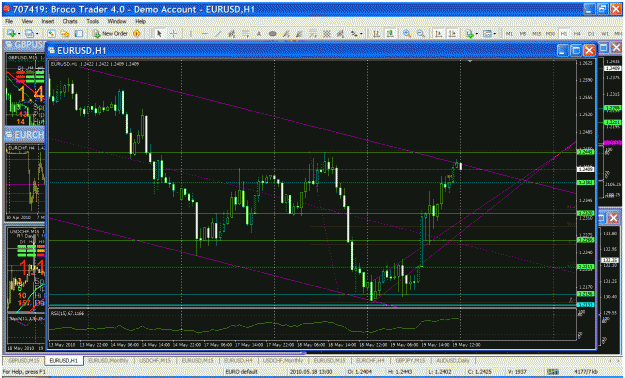Switch timeframe to D1

tap(591, 33)
